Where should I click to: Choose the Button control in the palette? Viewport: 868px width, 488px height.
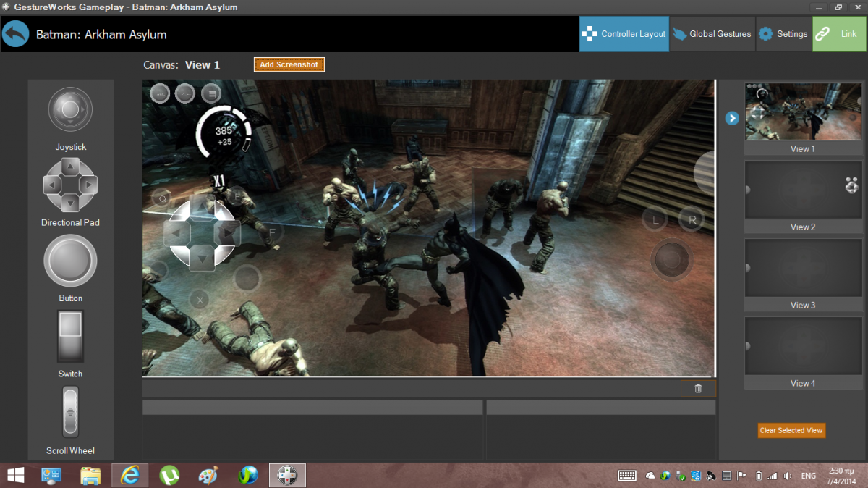tap(70, 261)
